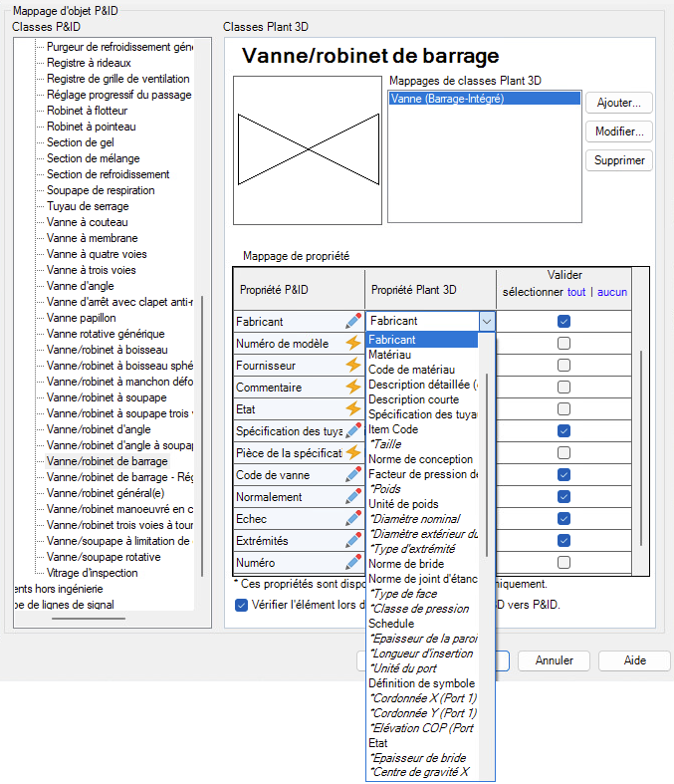Click the pencil icon in the Echec row

[x=353, y=518]
